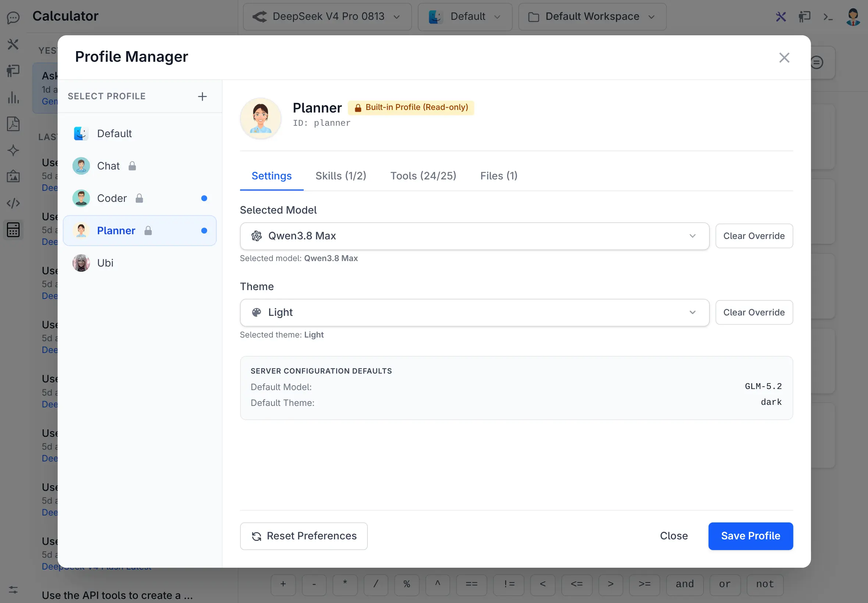Open the presenter board icon in the left sidebar
The width and height of the screenshot is (868, 603).
click(x=13, y=71)
